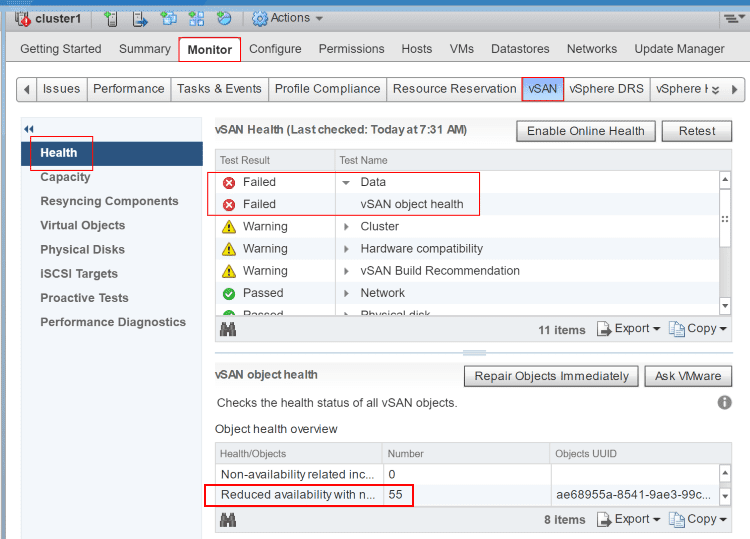
Task: Click the health test list scrollbar down arrow
Action: click(725, 306)
